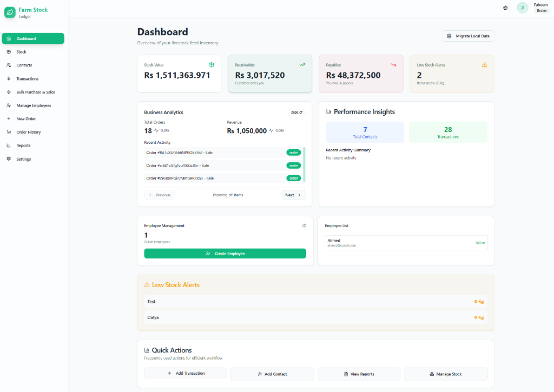Open Bulk Purchase & Sales page

pyautogui.click(x=36, y=92)
